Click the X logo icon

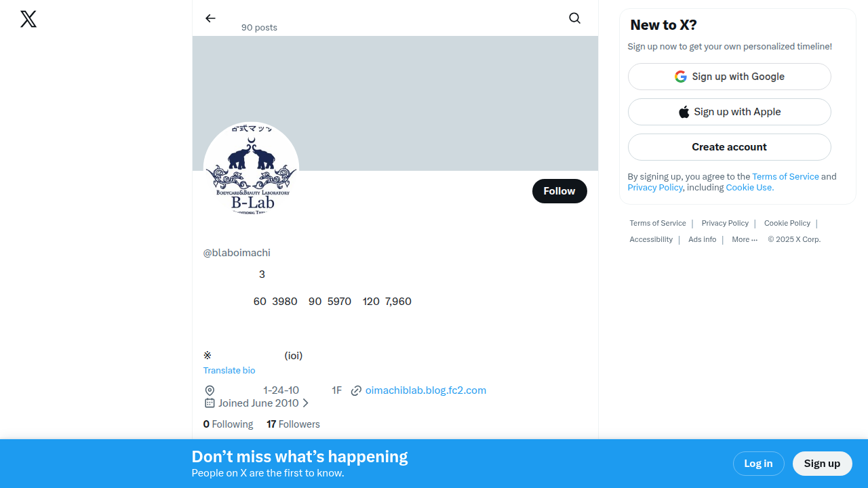click(x=28, y=19)
